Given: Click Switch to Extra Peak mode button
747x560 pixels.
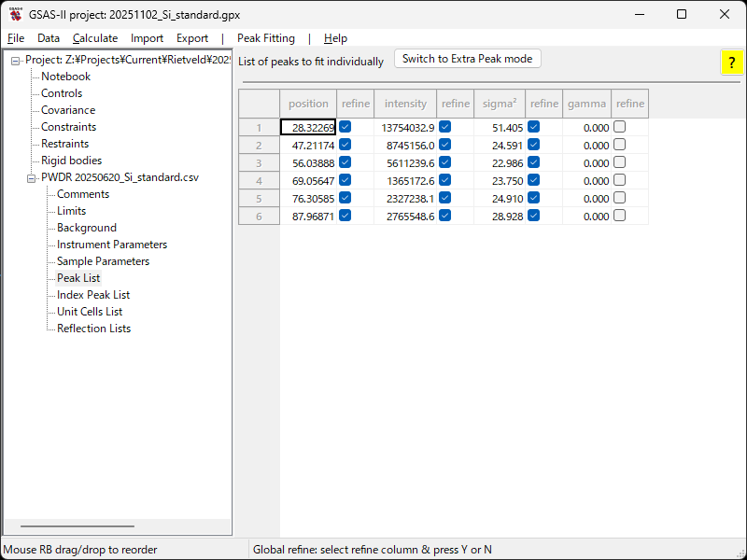Looking at the screenshot, I should coord(467,59).
